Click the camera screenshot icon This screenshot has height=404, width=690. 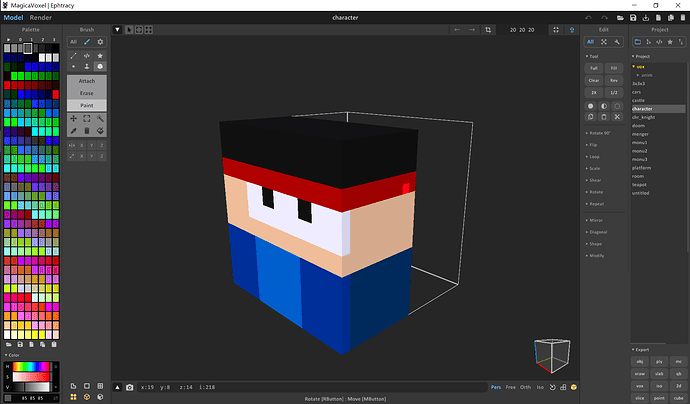[129, 387]
